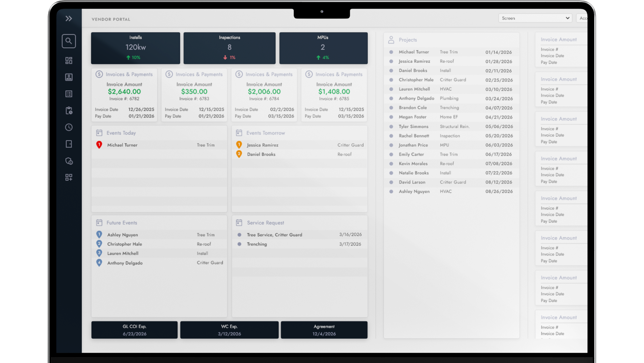Open the dashboard grid icon in sidebar
Image resolution: width=644 pixels, height=363 pixels.
click(x=69, y=60)
